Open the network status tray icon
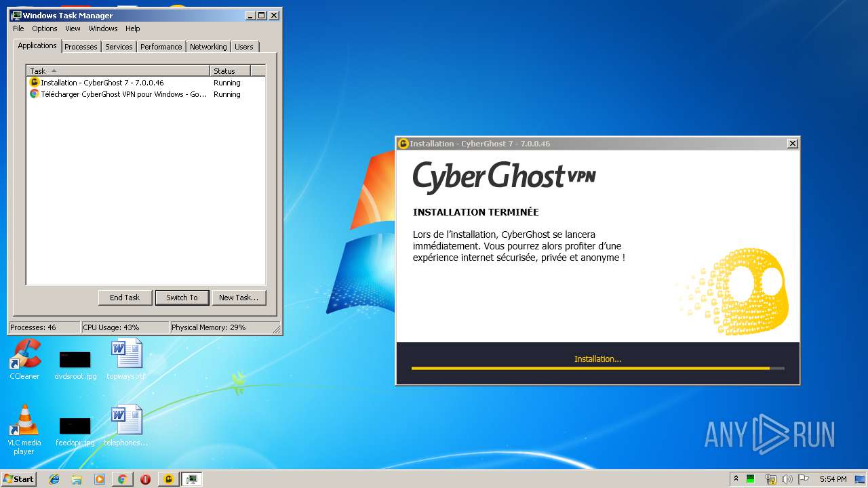This screenshot has width=868, height=488. pos(770,479)
